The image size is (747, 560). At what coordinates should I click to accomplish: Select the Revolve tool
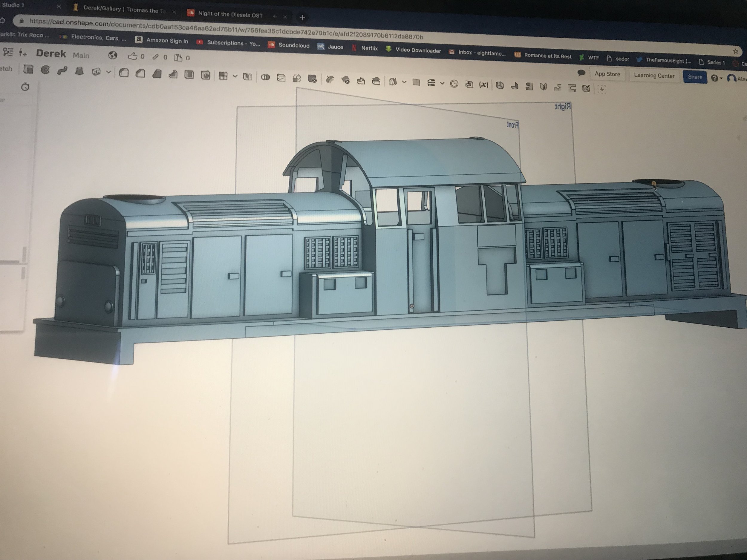[x=45, y=70]
